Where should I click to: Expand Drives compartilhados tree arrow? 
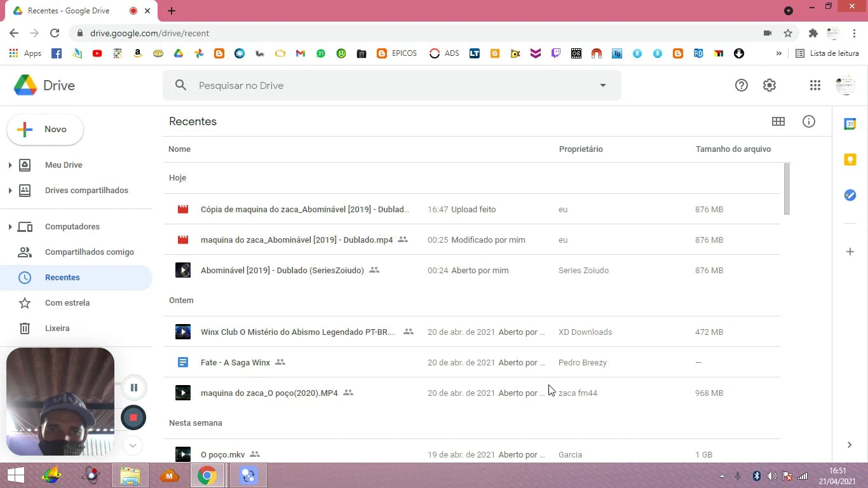10,191
